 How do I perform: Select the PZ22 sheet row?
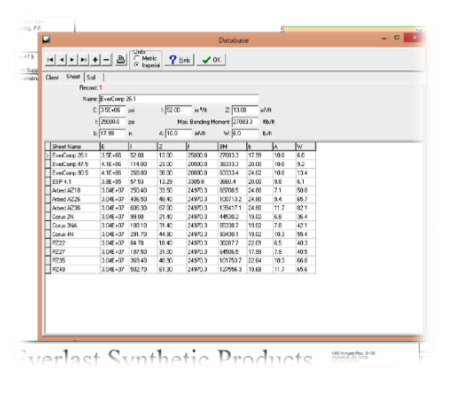click(180, 243)
